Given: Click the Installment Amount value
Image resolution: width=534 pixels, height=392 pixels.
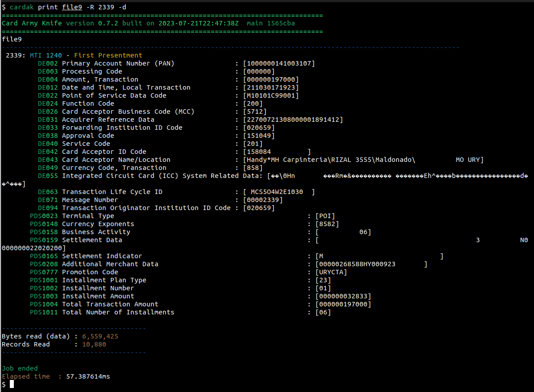Looking at the screenshot, I should [x=343, y=296].
